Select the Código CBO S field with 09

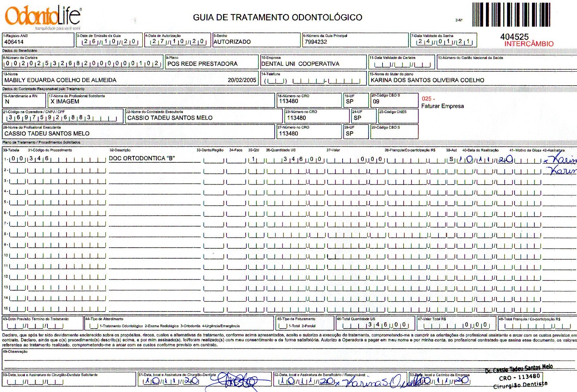[394, 100]
